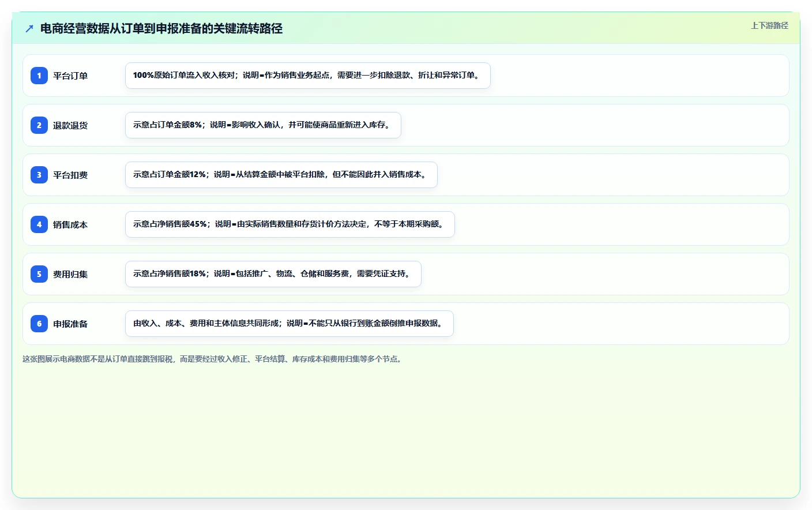Screen dimensions: 812x510
Task: Click the step 1 number badge
Action: coord(39,76)
